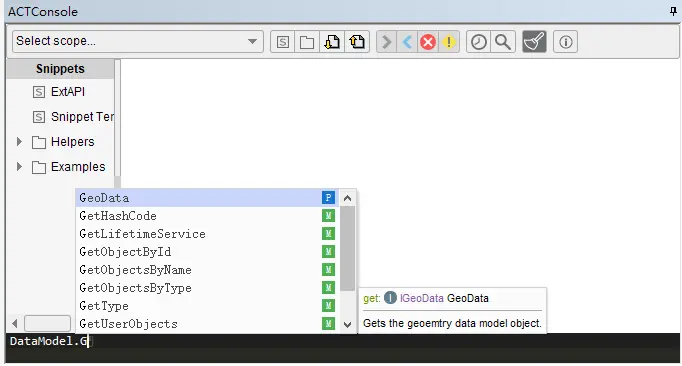Choose GetUserObjects from autocomplete list
Screen dimensions: 682x366
[207, 324]
